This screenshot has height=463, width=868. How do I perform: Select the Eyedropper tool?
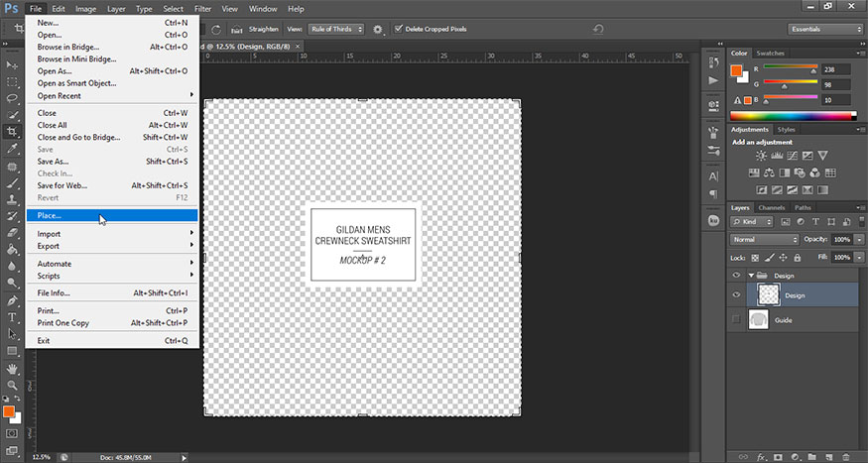tap(12, 149)
